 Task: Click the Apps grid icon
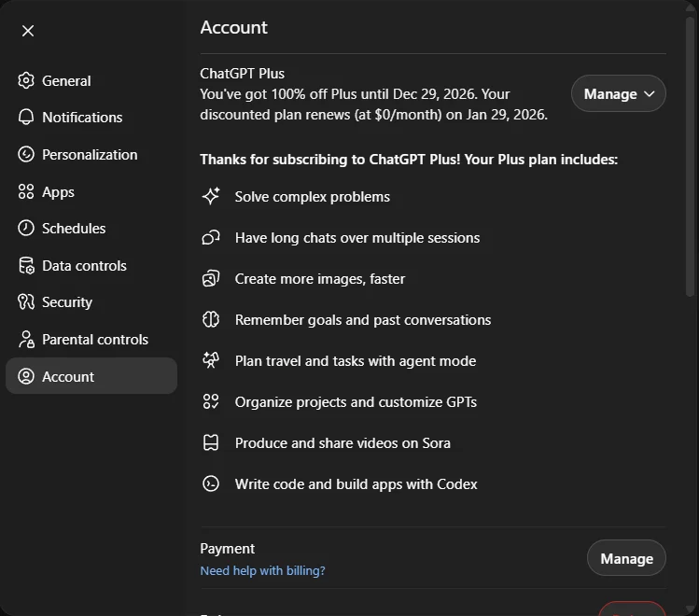coord(26,191)
